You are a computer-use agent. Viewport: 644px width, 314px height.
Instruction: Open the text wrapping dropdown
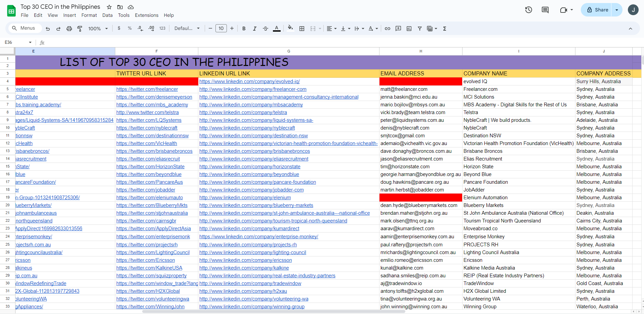359,29
